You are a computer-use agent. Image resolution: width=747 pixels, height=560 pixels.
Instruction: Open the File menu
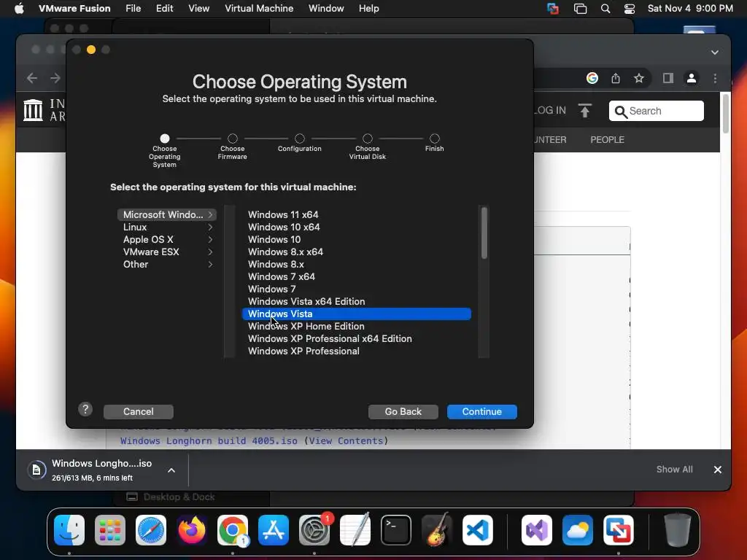(133, 9)
